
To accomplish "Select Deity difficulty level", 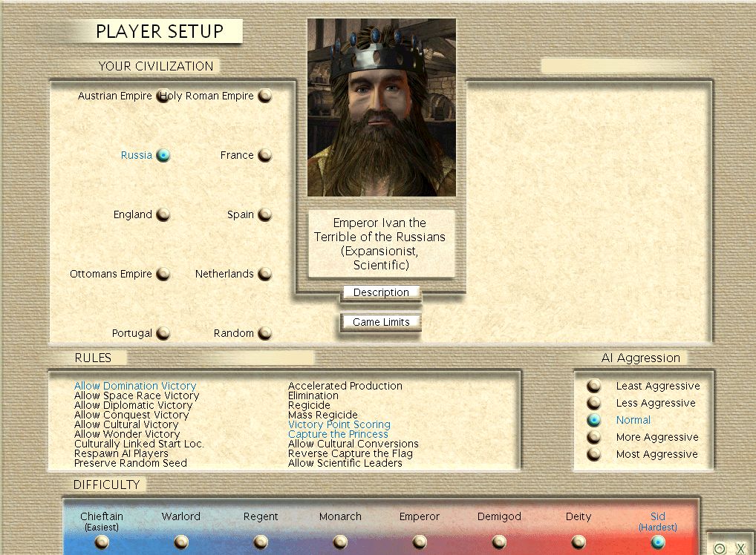I will coord(579,542).
